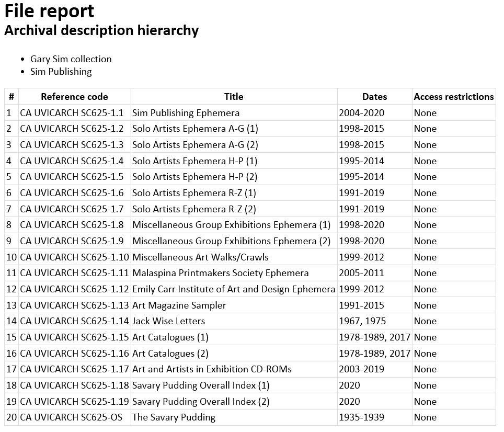Select reference code CA UVICARCH SC625-1.17
Viewport: 504px width, 432px height.
point(74,369)
